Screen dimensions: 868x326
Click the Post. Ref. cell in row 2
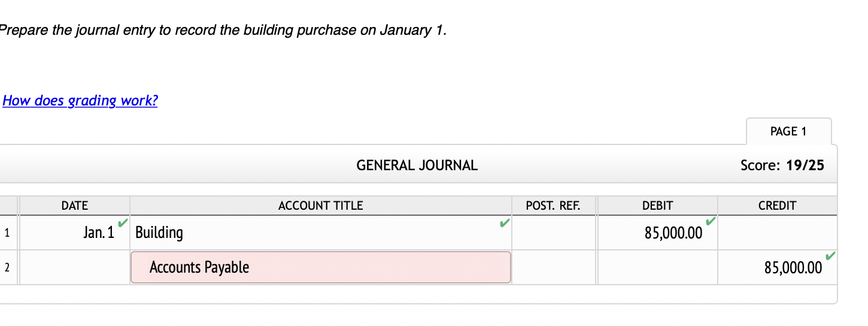coord(553,267)
